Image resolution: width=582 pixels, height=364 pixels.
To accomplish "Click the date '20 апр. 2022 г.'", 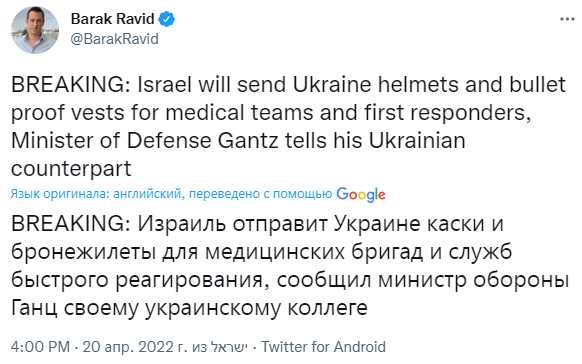I will tap(135, 347).
